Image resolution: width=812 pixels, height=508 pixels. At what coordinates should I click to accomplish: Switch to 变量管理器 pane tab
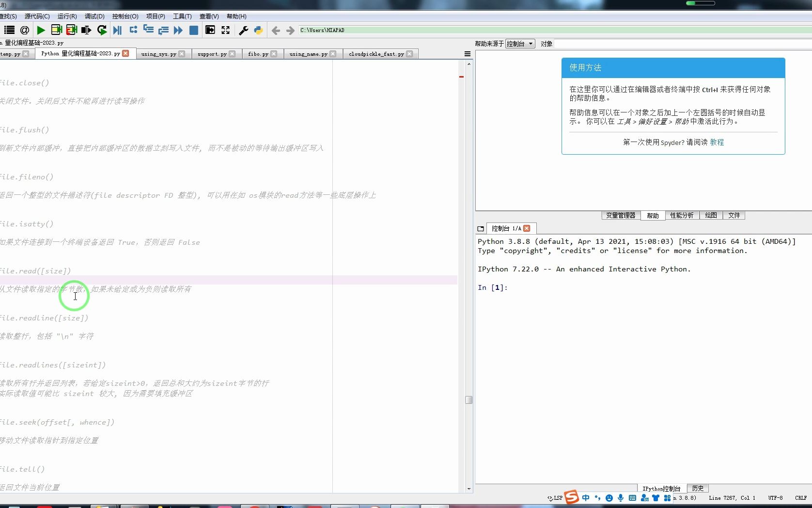(621, 216)
